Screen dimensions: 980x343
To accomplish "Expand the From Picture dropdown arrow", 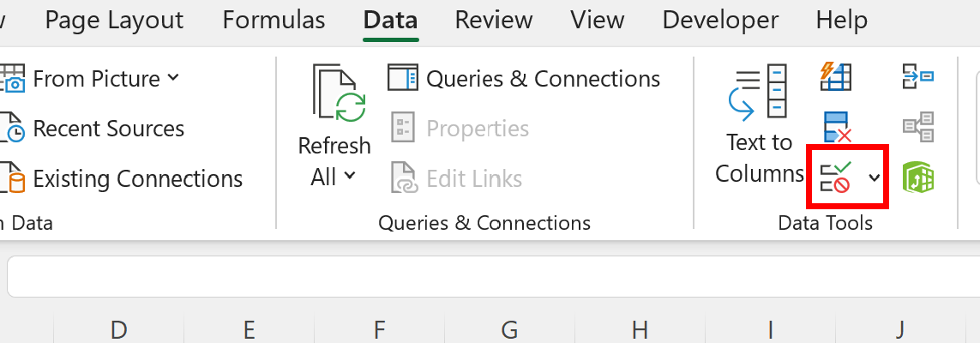I will coord(173,78).
